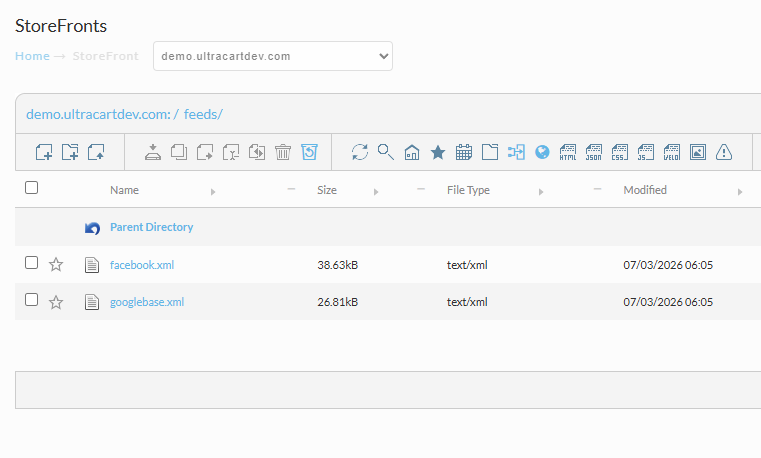The width and height of the screenshot is (761, 458).
Task: Check the select-all checkbox in header
Action: point(32,188)
